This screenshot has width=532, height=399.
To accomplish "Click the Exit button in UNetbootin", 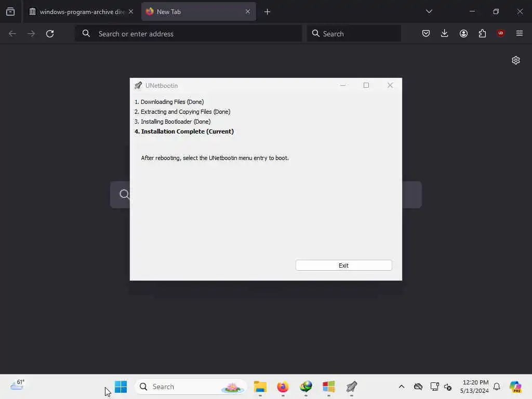I will [344, 265].
